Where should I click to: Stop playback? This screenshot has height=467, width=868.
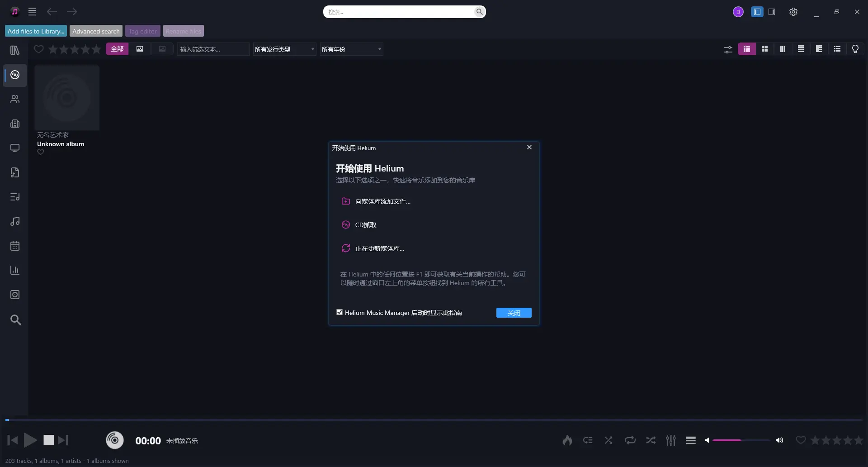click(49, 440)
